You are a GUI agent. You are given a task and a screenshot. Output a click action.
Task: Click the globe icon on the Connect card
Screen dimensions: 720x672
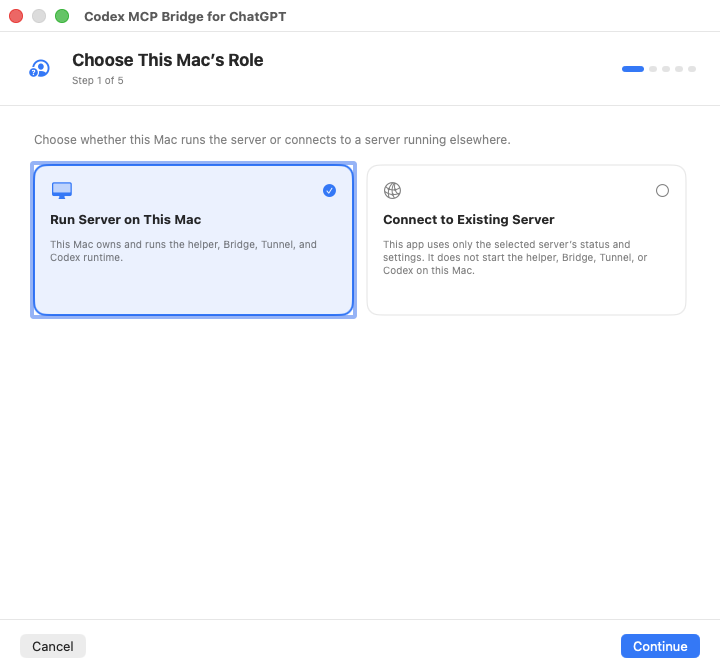(x=392, y=190)
